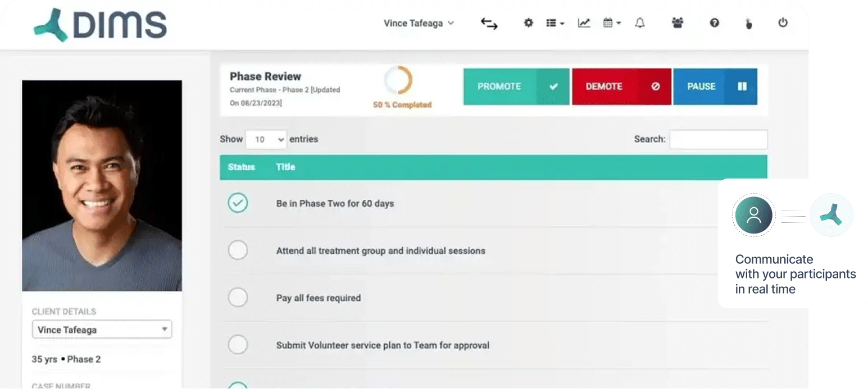
Task: Click the participant avatar icon in the communicate card
Action: 753,215
